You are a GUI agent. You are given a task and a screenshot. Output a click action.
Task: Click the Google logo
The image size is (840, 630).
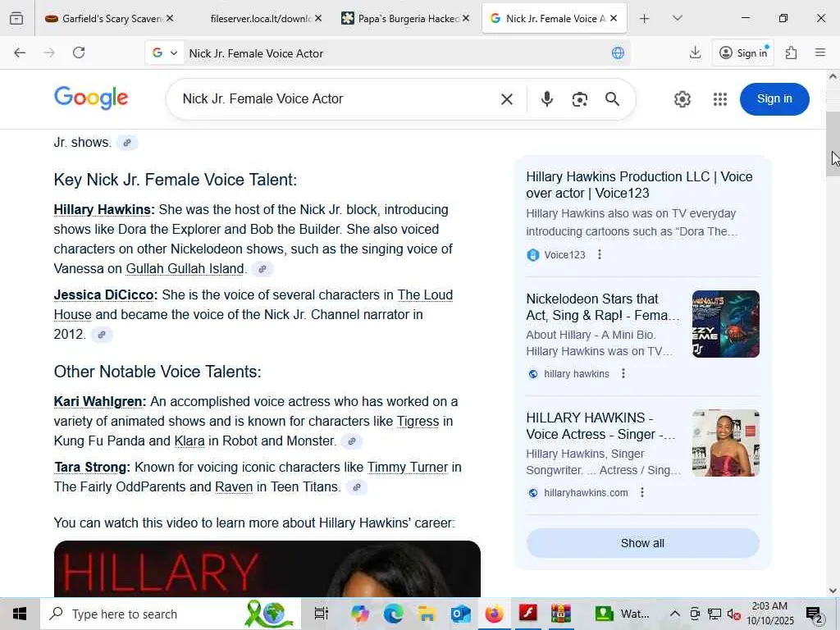point(91,98)
